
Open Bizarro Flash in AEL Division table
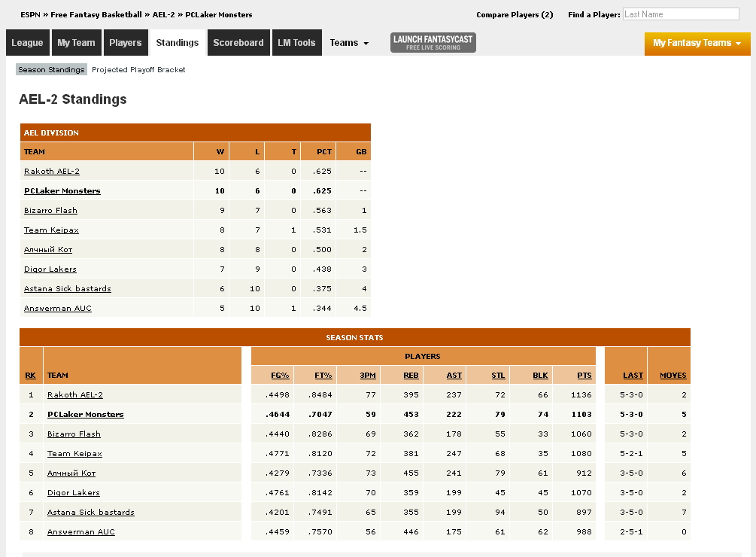[50, 210]
